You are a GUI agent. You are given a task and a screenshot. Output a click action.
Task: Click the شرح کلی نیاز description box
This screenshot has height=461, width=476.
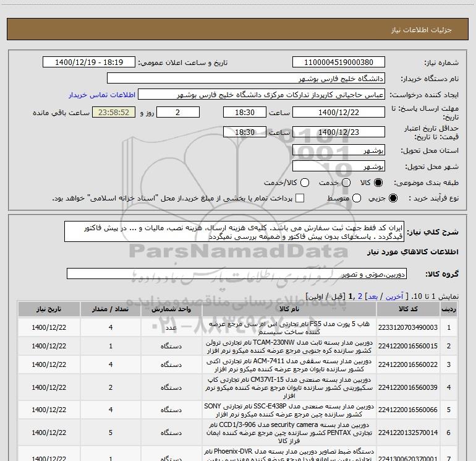pyautogui.click(x=234, y=232)
